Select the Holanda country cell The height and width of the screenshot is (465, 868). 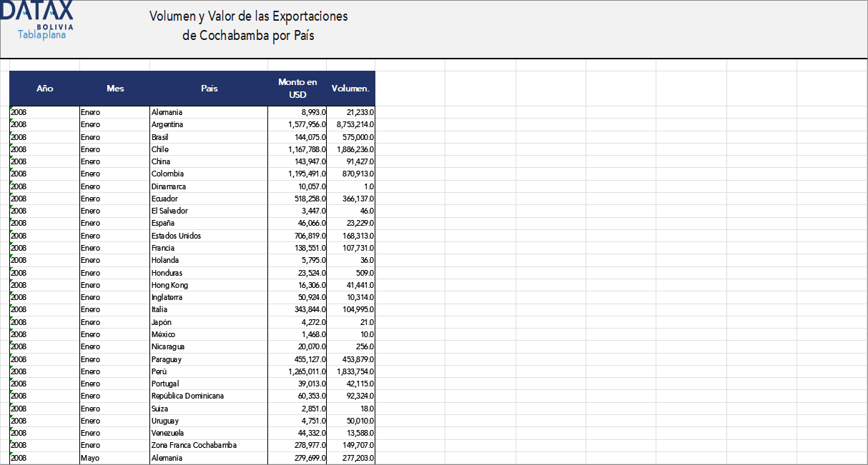click(209, 260)
